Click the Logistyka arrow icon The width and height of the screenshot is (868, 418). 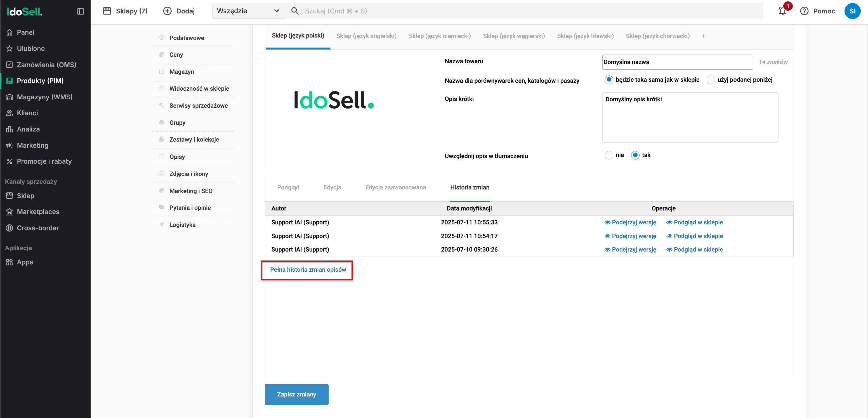point(161,224)
